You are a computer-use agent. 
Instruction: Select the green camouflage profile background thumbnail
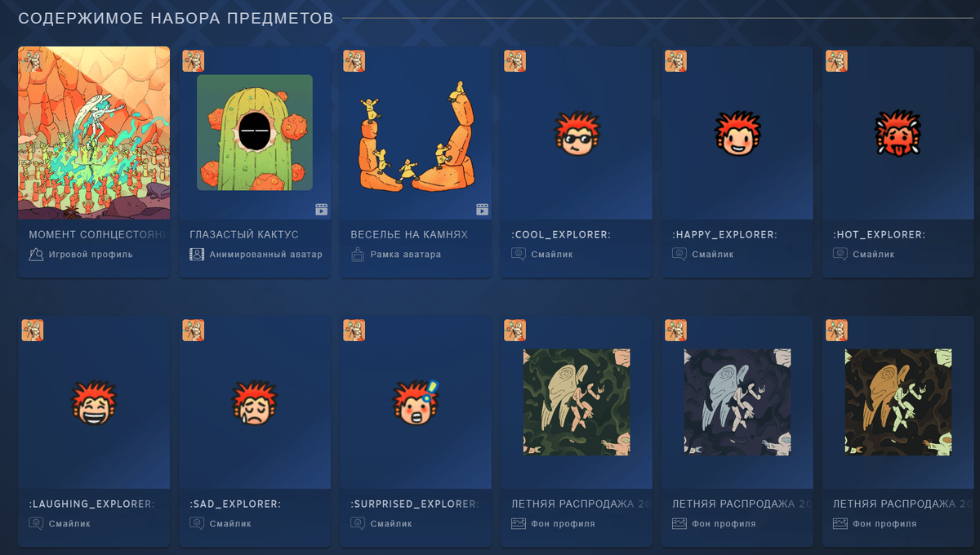[577, 402]
